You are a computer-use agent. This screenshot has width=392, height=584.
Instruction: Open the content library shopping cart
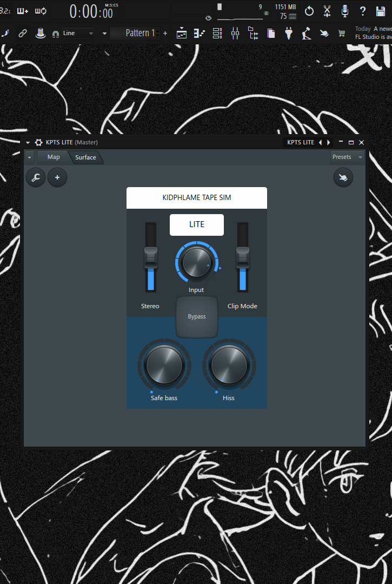341,34
